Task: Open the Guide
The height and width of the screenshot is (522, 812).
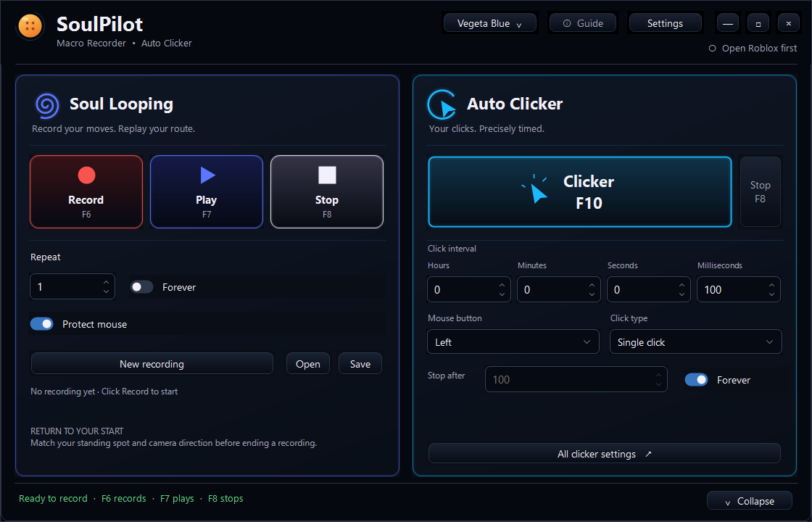Action: click(x=583, y=23)
